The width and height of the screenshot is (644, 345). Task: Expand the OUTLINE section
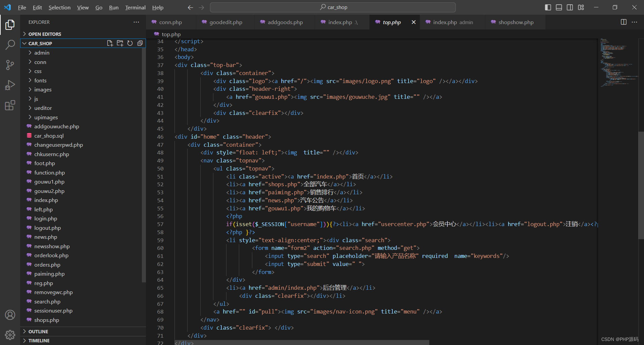[83, 331]
